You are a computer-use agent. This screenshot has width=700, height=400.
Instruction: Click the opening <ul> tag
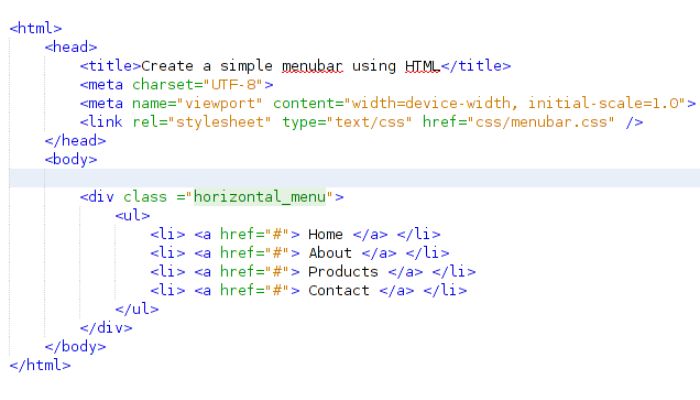click(132, 216)
